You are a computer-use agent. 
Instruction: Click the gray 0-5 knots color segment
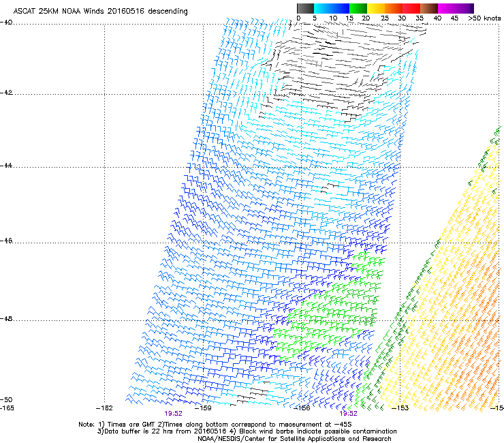click(305, 8)
